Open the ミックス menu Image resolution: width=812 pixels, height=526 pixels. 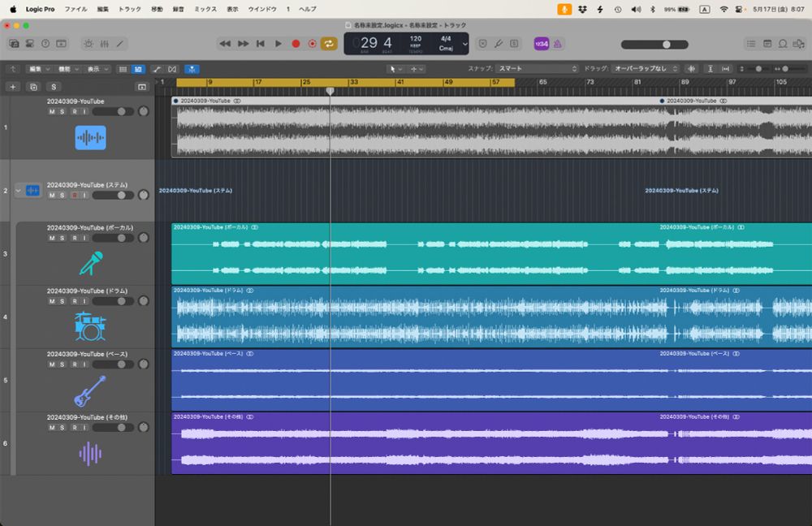tap(205, 9)
